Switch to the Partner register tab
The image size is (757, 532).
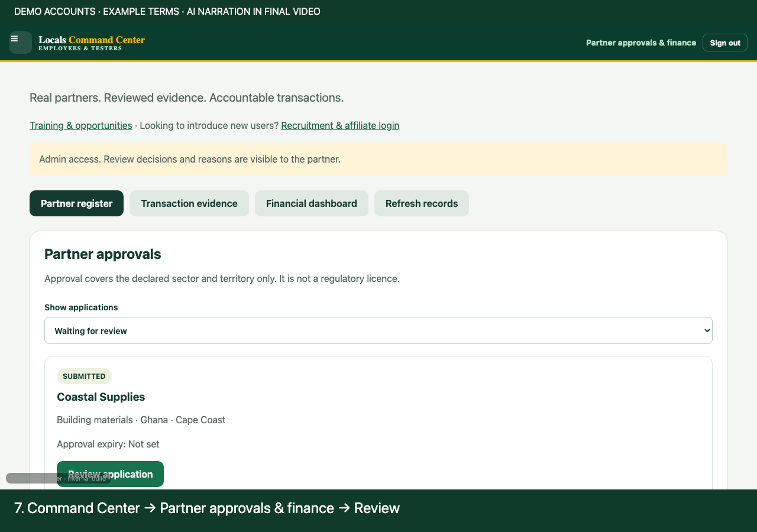pos(77,203)
